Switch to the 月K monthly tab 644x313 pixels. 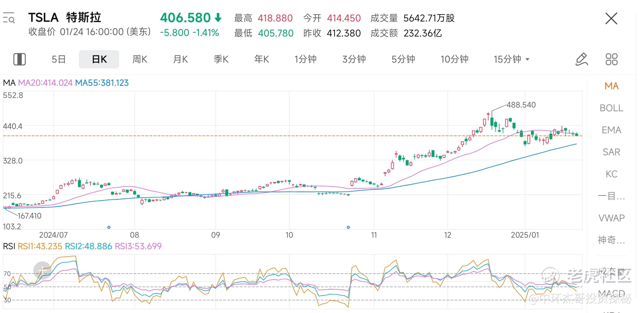[x=180, y=59]
